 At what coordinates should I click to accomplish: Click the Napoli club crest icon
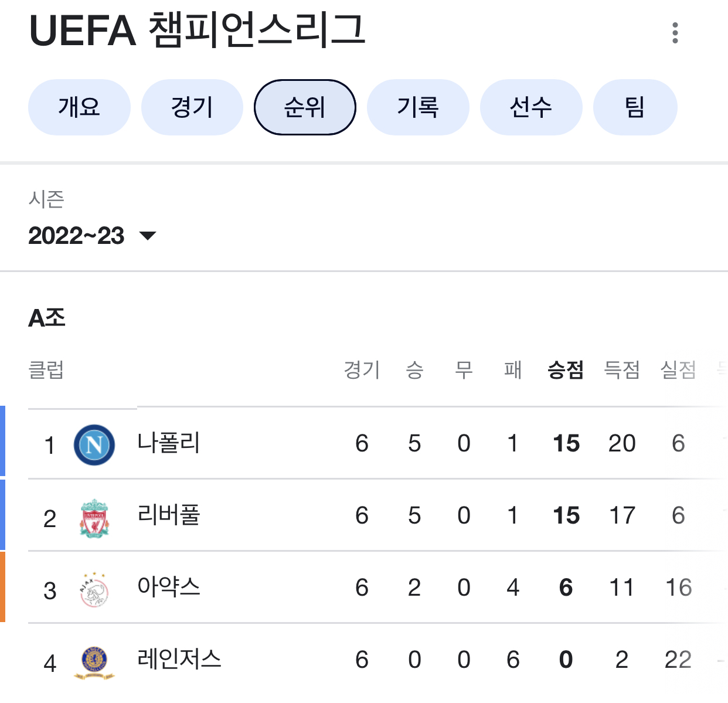[94, 444]
